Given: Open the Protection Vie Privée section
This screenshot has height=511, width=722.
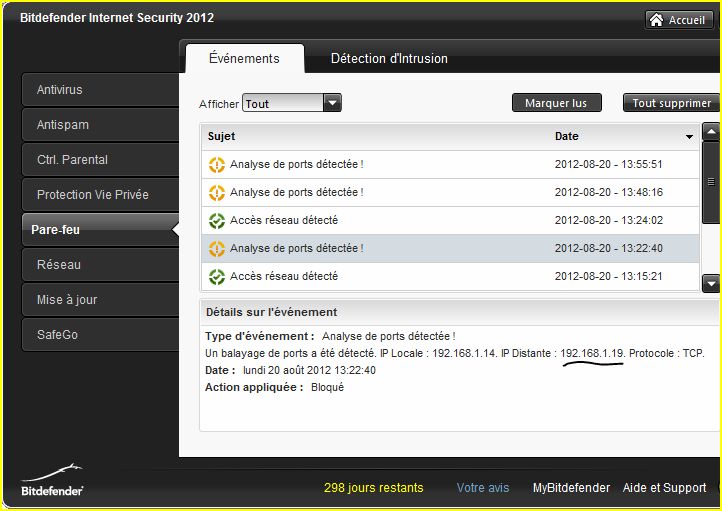Looking at the screenshot, I should point(100,195).
